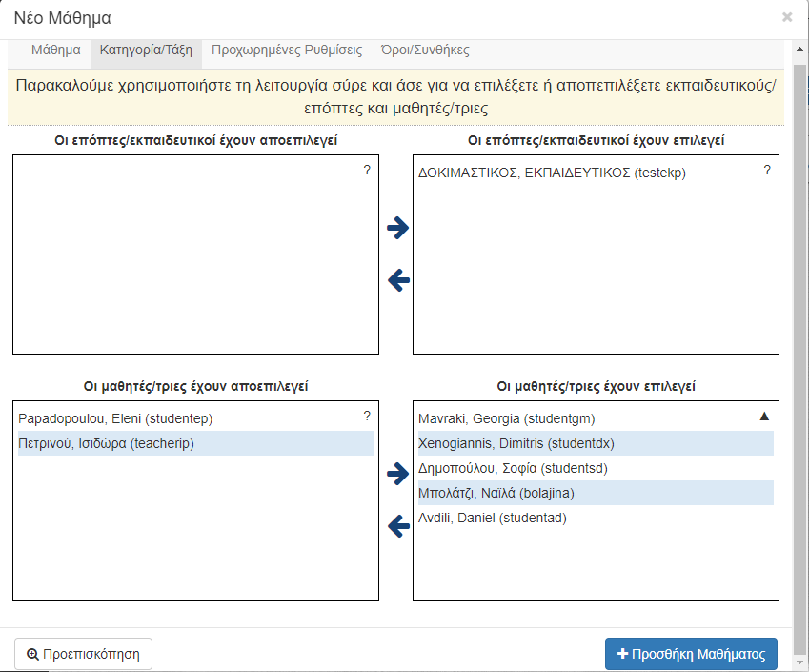Image resolution: width=809 pixels, height=672 pixels.
Task: Click right arrow between student lists
Action: click(397, 474)
